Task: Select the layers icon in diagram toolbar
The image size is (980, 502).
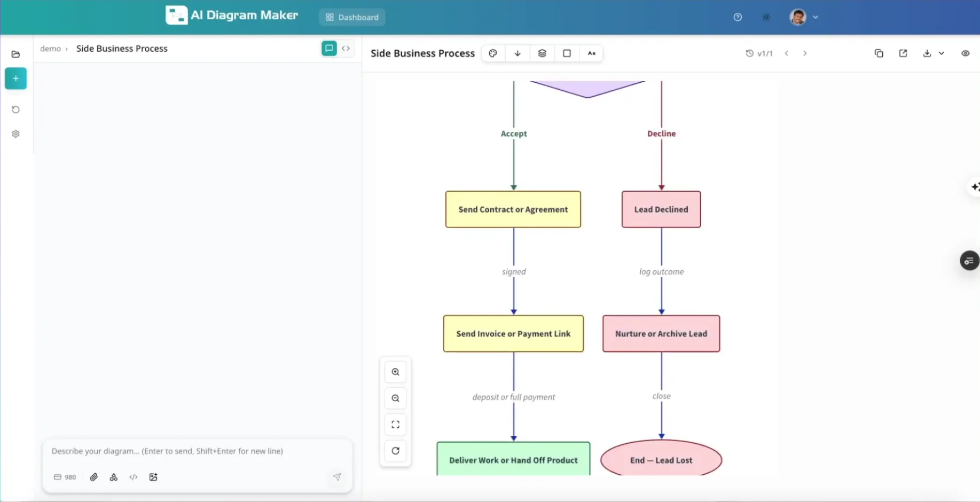Action: (542, 53)
